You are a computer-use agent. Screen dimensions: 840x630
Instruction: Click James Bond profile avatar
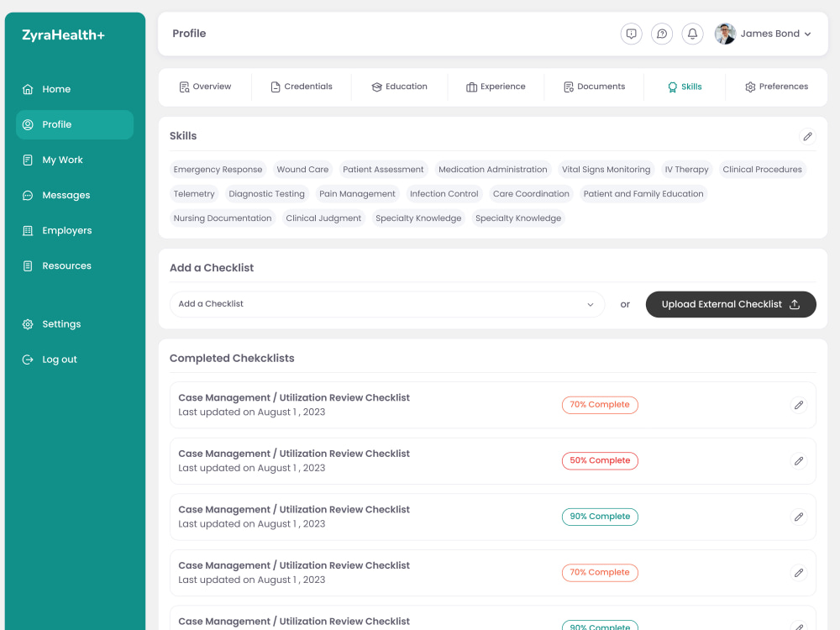(x=725, y=34)
